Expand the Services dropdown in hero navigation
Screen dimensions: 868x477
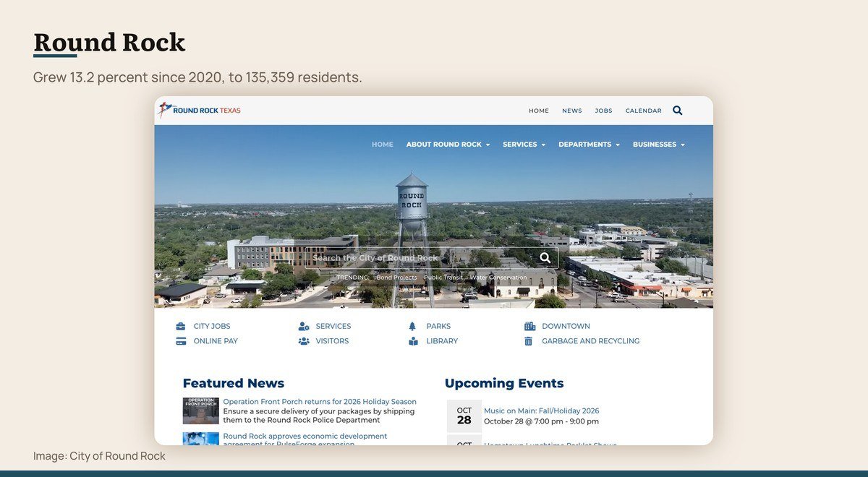[524, 145]
